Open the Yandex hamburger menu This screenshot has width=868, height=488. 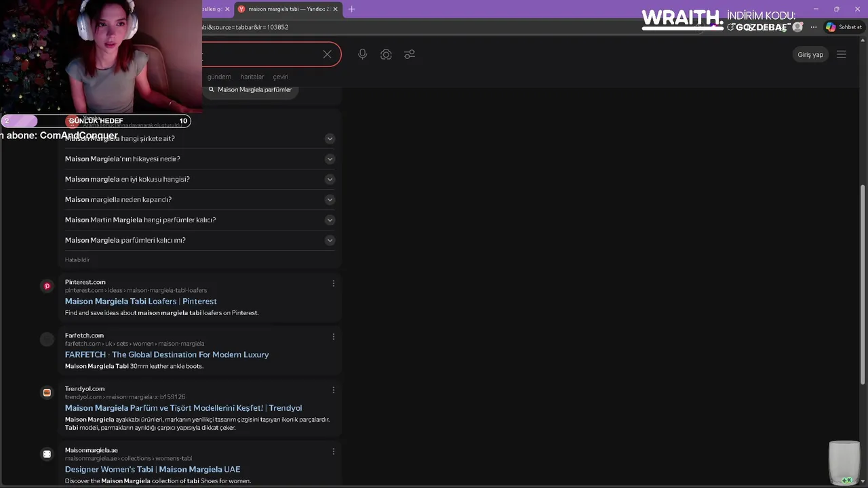tap(842, 54)
